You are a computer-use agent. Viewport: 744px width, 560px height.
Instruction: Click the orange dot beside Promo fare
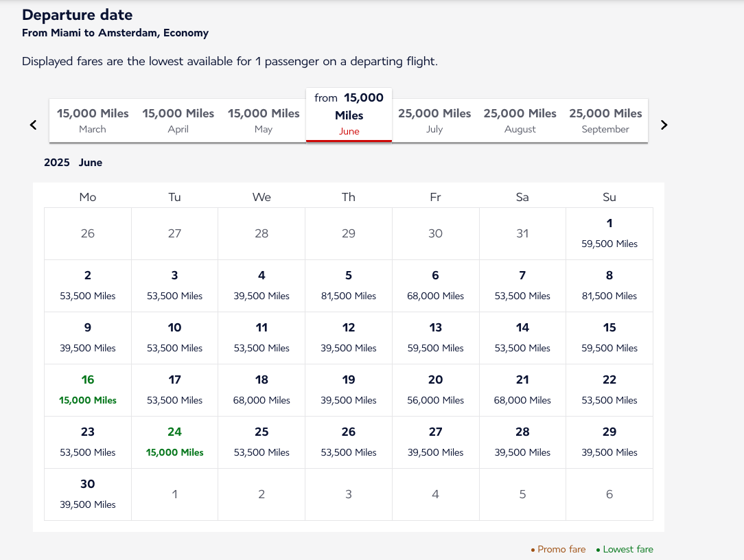(x=533, y=549)
